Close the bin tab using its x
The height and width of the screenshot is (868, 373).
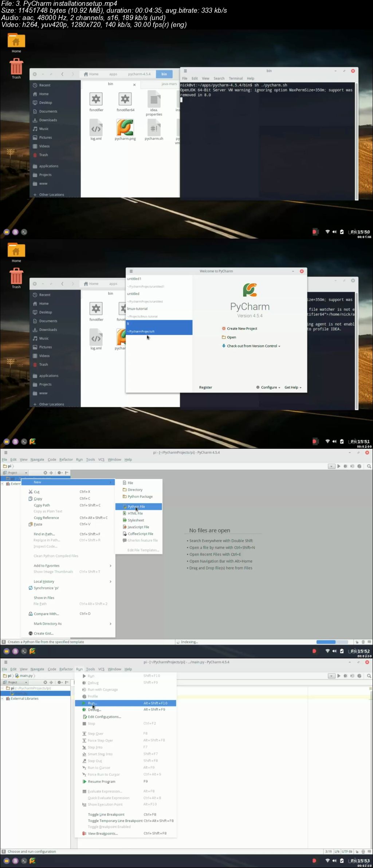134,85
